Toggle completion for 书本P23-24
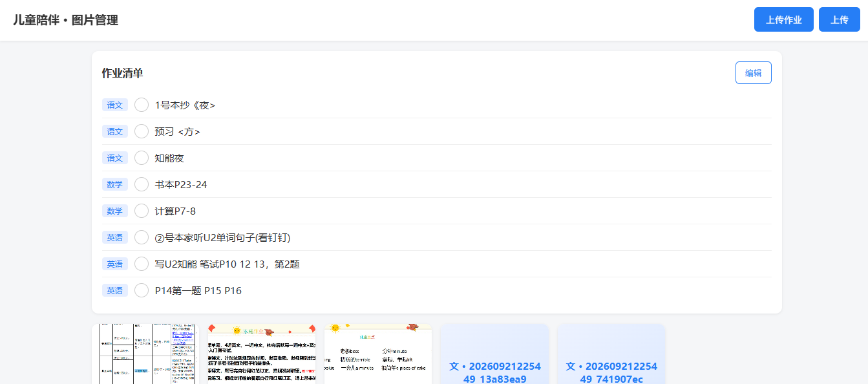Image resolution: width=868 pixels, height=384 pixels. [142, 184]
